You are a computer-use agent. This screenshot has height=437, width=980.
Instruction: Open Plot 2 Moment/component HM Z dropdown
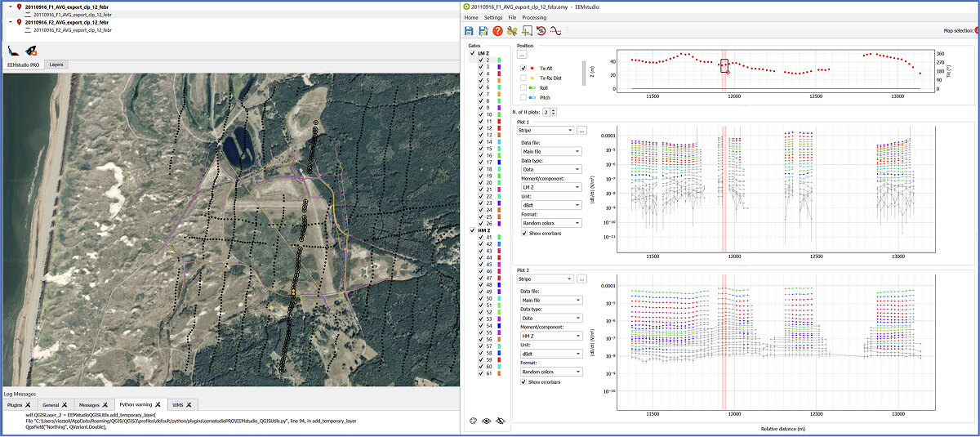(x=551, y=336)
